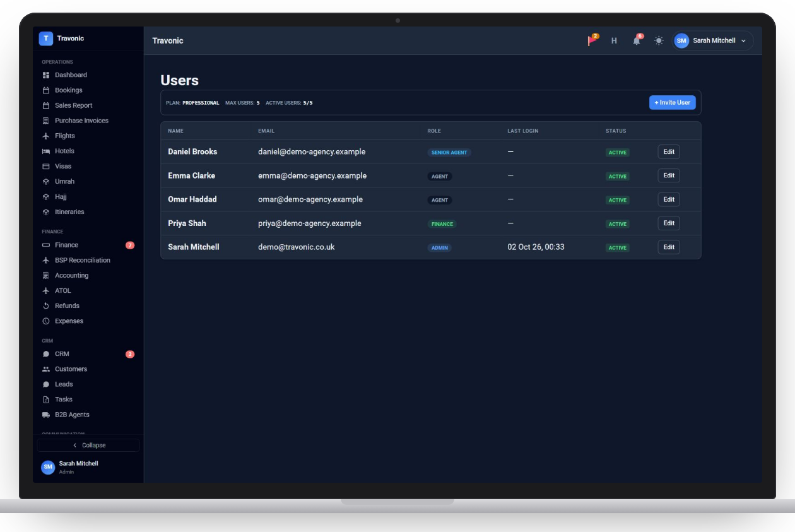Click the Hotels bed icon
Viewport: 795px width, 532px height.
tap(45, 151)
